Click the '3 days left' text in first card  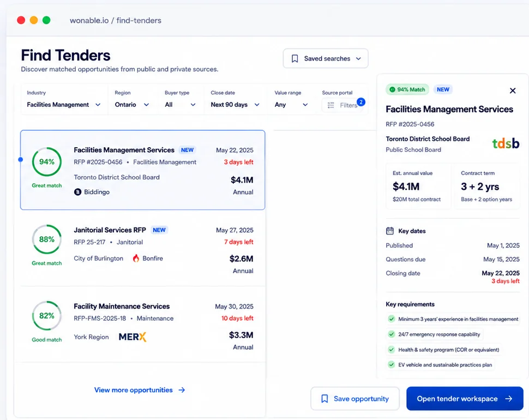238,162
